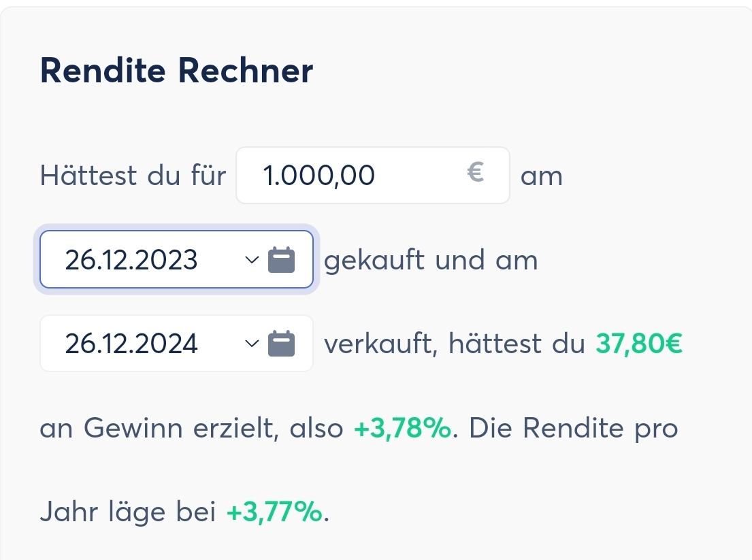Click the 'Die Rendite pro' text
This screenshot has height=560, width=752.
(574, 429)
